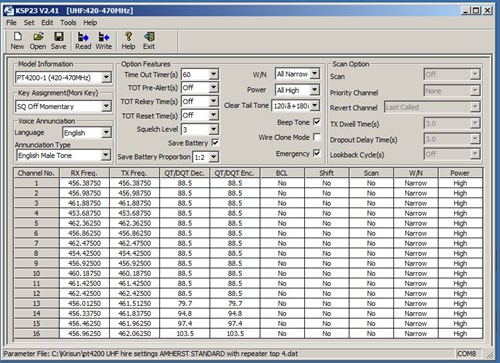The height and width of the screenshot is (363, 500).
Task: Click the KSP23 application icon in title bar
Action: (8, 10)
